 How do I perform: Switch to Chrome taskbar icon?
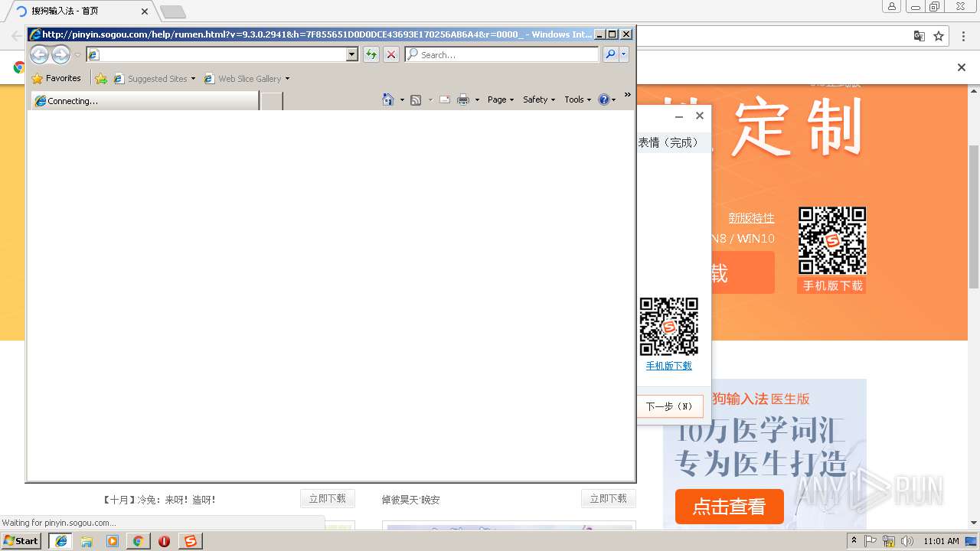click(138, 541)
